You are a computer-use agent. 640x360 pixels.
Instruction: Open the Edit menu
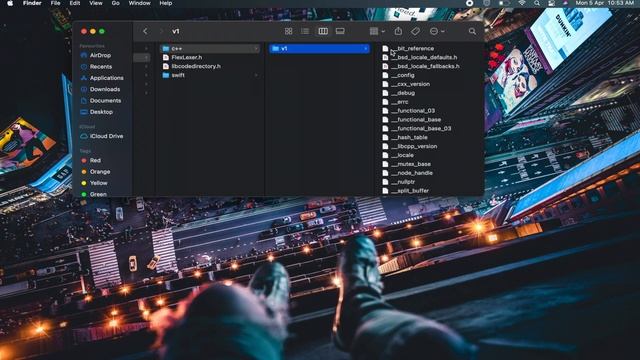coord(75,3)
